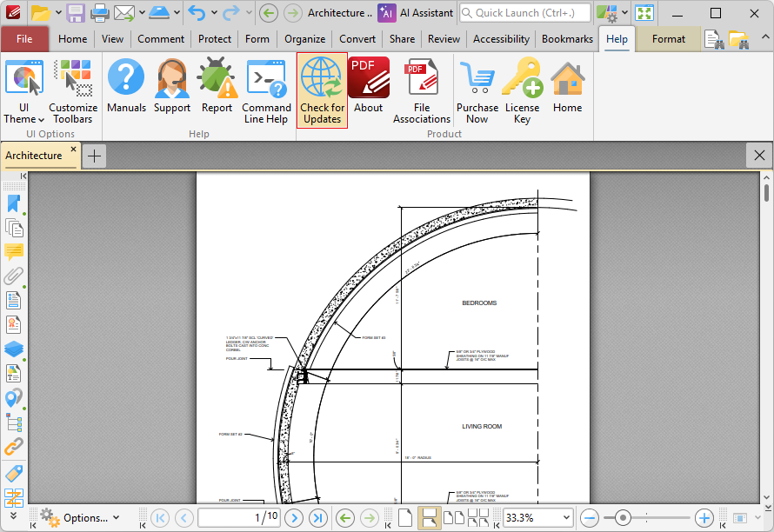The height and width of the screenshot is (532, 774).
Task: Open the Manuals help icon
Action: click(x=126, y=86)
